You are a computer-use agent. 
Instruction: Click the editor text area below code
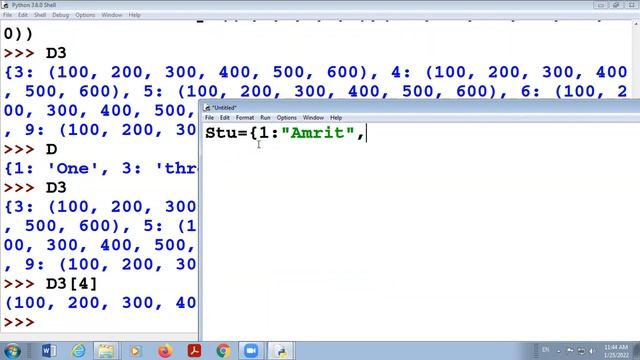[420, 241]
